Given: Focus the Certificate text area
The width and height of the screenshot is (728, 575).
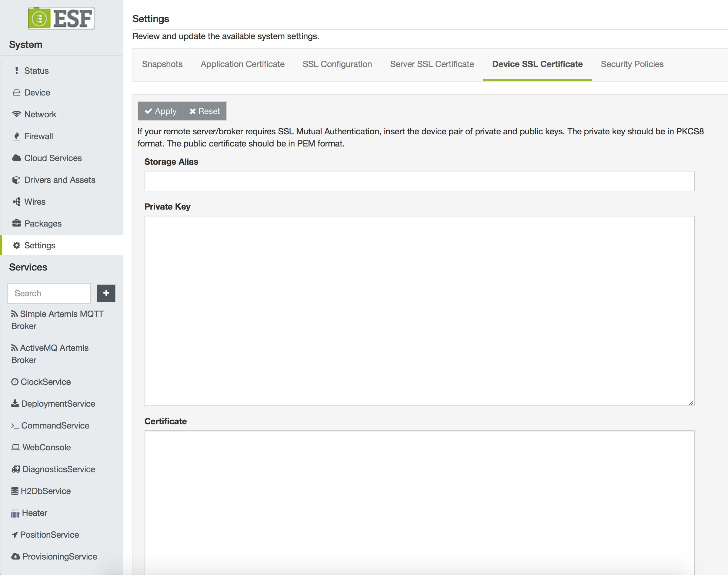Looking at the screenshot, I should tap(419, 503).
